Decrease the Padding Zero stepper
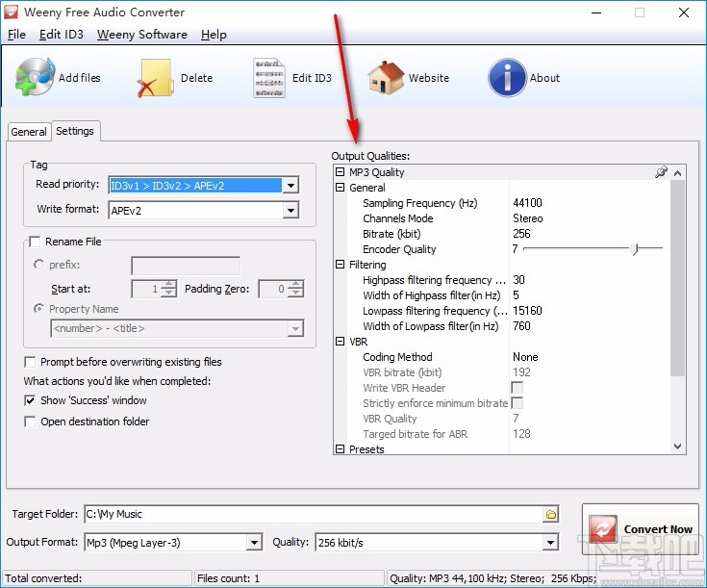 click(296, 293)
